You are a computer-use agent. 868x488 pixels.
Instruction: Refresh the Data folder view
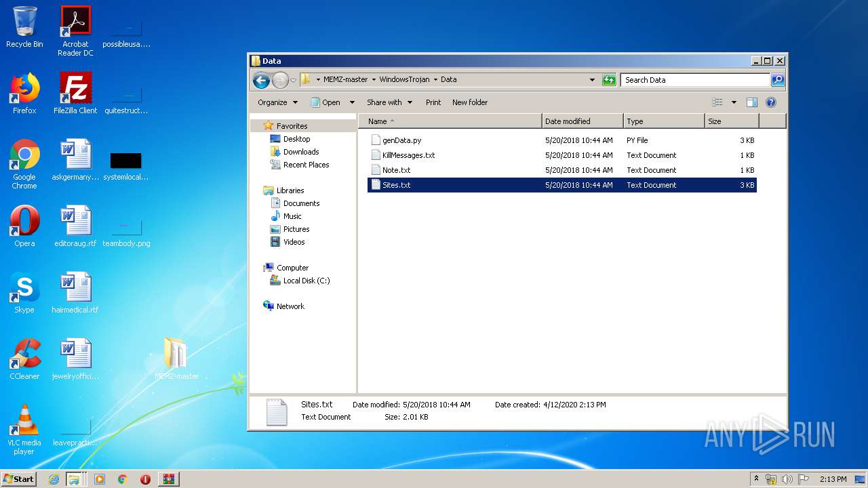[x=609, y=80]
